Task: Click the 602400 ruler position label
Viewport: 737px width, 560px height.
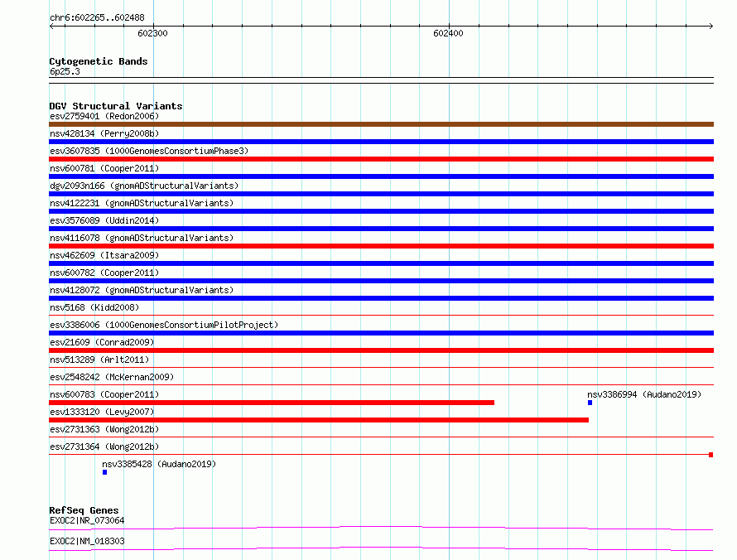Action: (x=448, y=33)
